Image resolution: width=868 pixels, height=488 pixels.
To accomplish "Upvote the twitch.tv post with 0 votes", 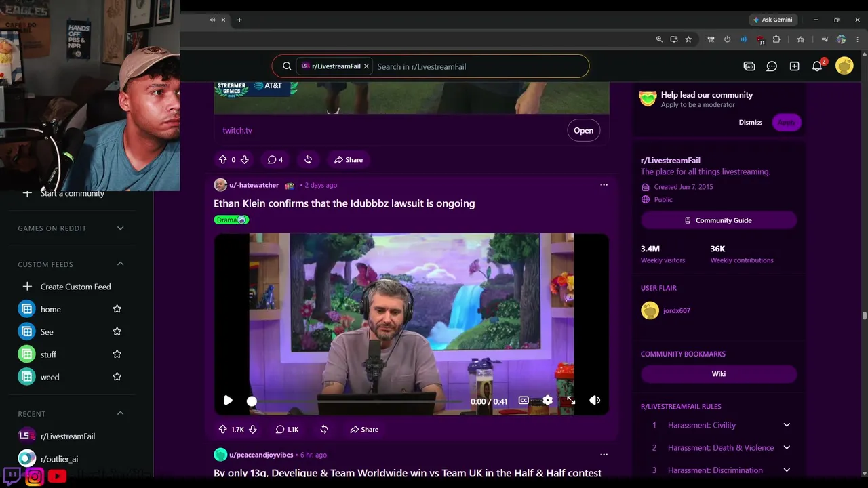I will [222, 160].
